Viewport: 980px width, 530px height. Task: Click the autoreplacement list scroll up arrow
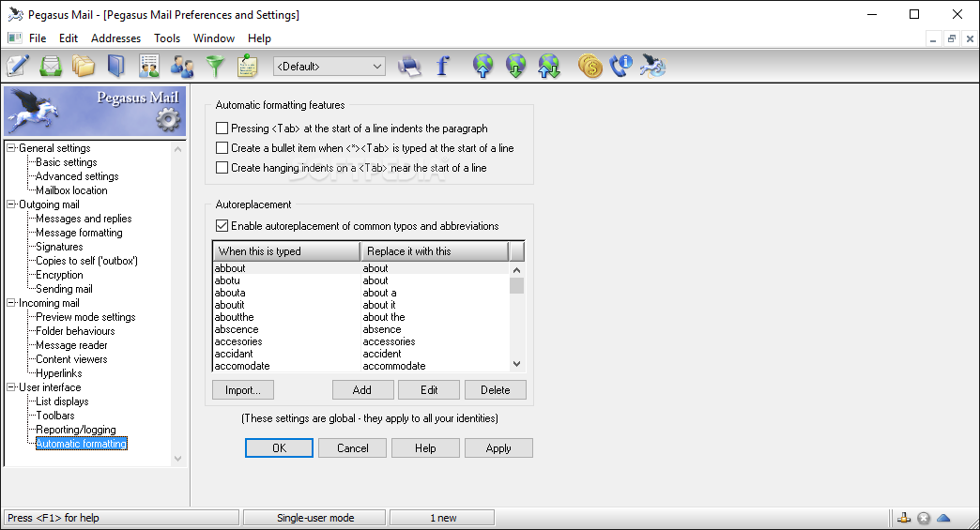click(x=516, y=270)
